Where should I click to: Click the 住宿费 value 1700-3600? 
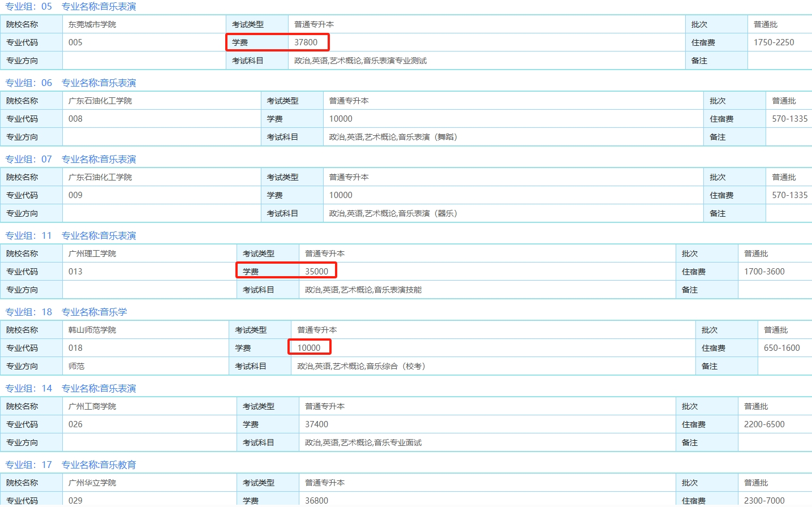click(x=764, y=272)
